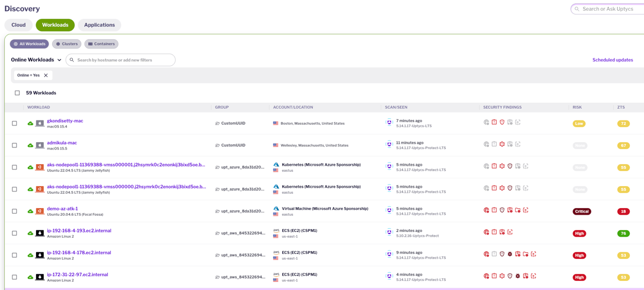Click the Low risk badge for gkondisetty-mac
Viewport: 644px width, 290px height.
579,123
